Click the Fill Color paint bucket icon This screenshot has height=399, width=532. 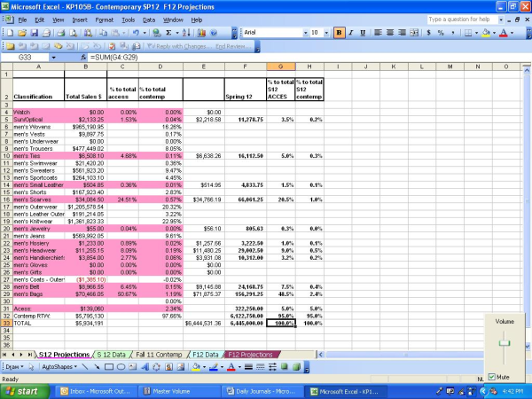click(486, 32)
